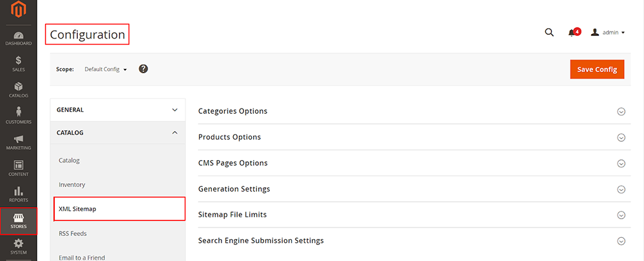Click the Magento logo icon
This screenshot has height=261, width=644.
19,10
